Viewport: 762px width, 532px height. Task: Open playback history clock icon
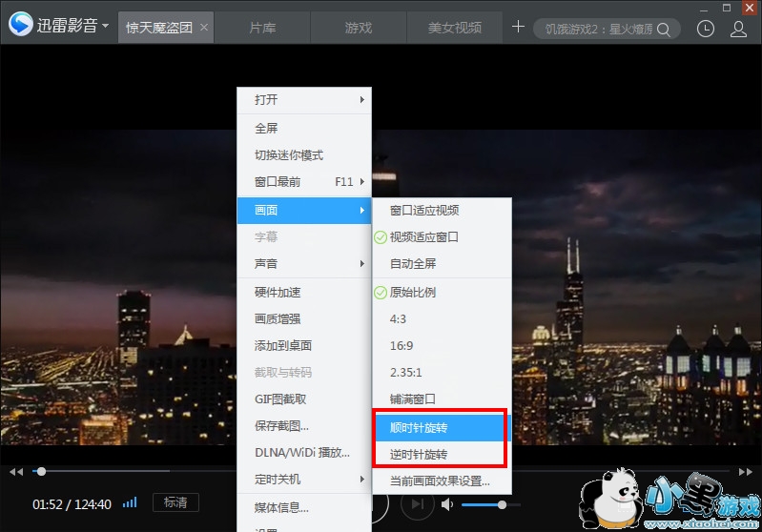pyautogui.click(x=705, y=30)
